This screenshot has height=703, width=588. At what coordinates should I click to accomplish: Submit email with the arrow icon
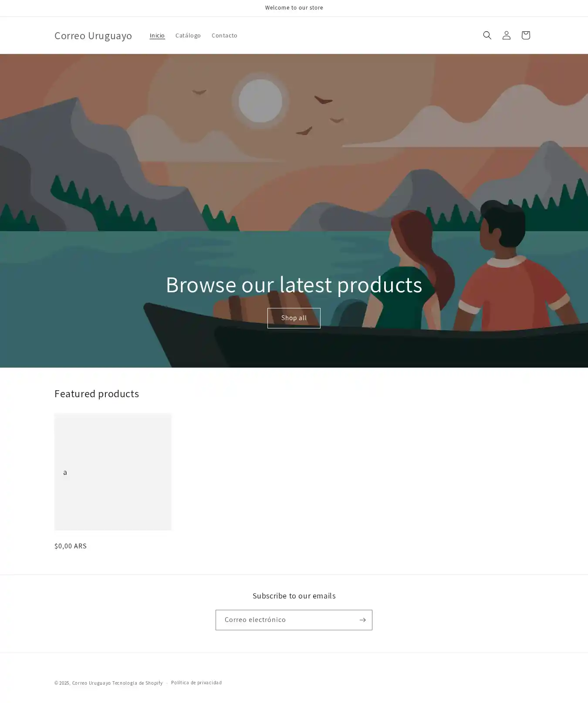(362, 620)
